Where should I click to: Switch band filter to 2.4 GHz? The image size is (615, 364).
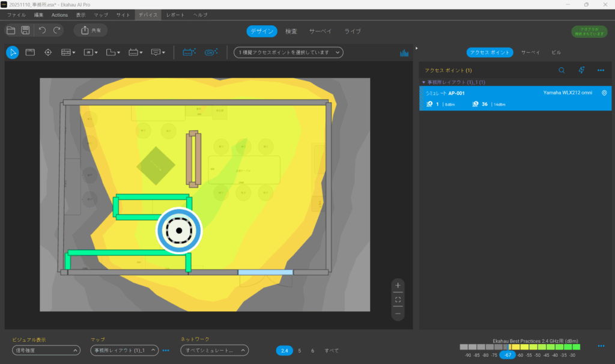tap(285, 350)
